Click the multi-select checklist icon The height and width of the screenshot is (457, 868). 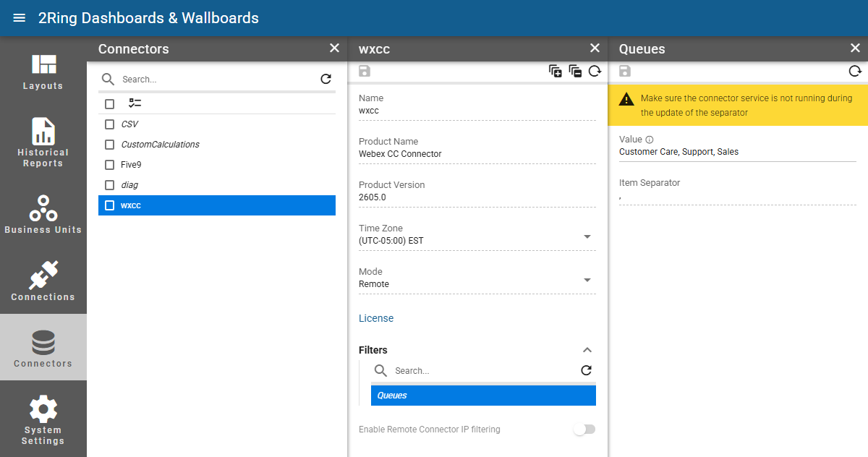(135, 103)
